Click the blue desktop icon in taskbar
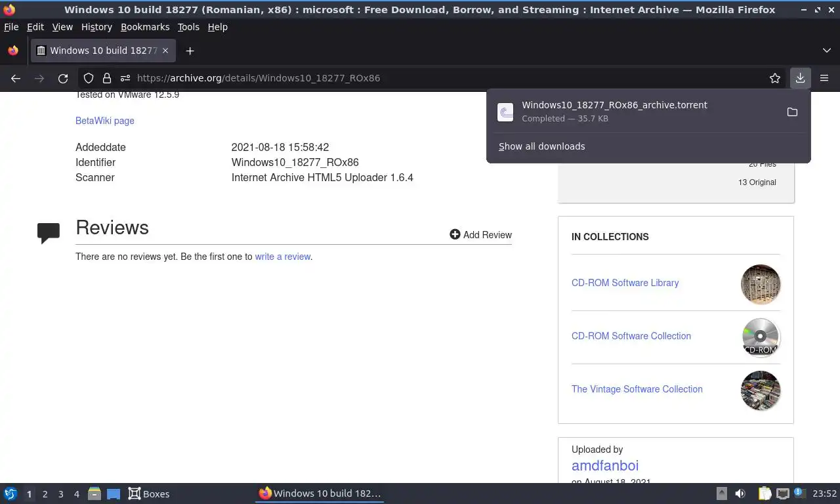 [x=114, y=494]
